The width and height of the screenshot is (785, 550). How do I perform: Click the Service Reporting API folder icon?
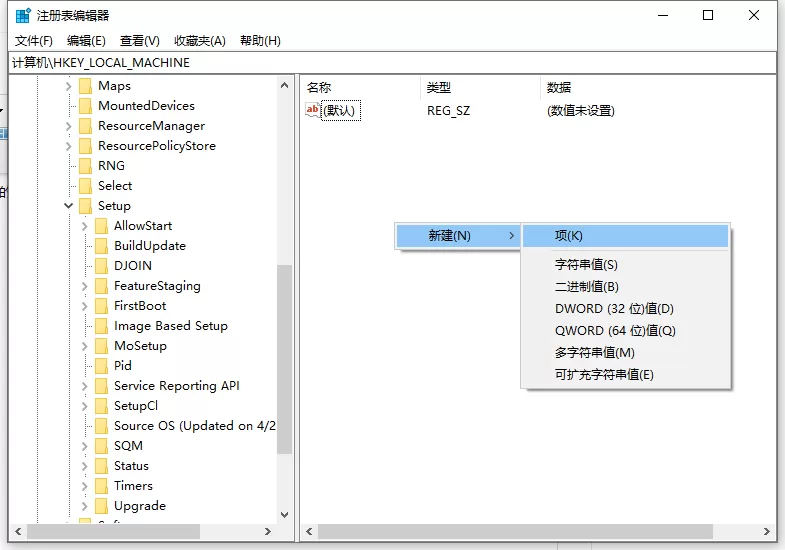(x=102, y=386)
